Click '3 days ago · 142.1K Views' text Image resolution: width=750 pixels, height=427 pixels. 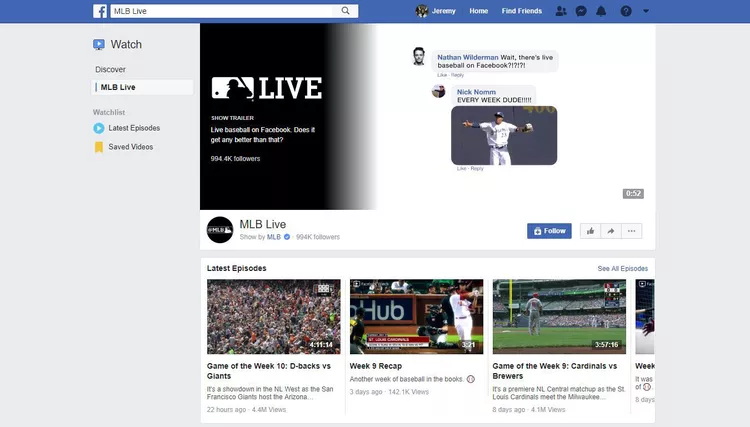389,392
